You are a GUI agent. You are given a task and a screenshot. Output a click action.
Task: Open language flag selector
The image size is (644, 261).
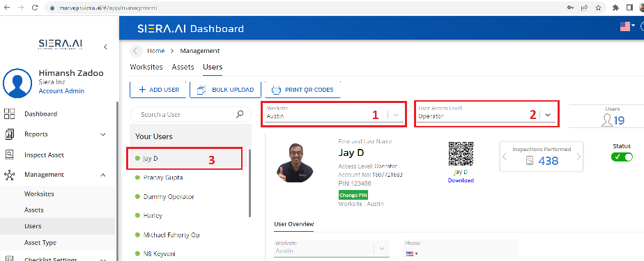[627, 26]
